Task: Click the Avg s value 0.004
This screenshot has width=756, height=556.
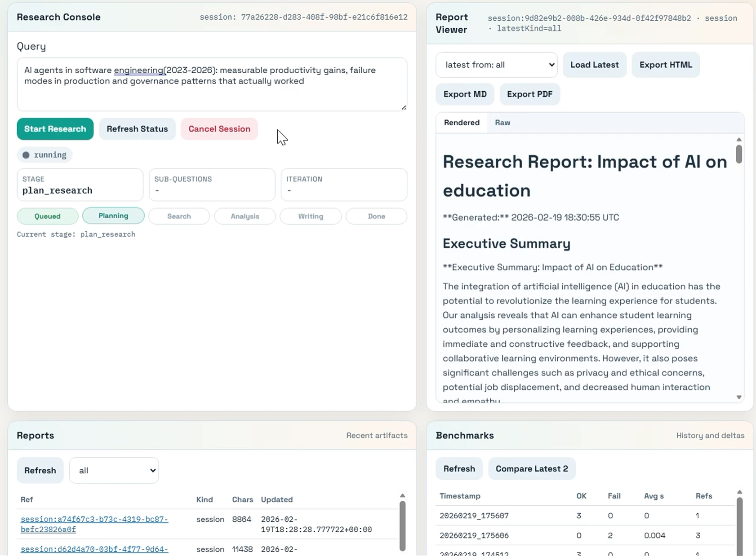Action: (x=654, y=535)
